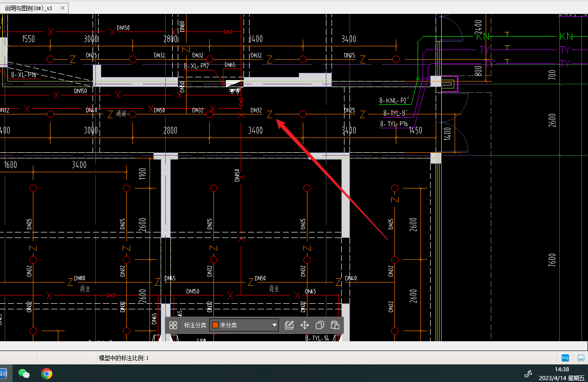
Task: Open Google Chrome from the taskbar
Action: tap(46, 373)
